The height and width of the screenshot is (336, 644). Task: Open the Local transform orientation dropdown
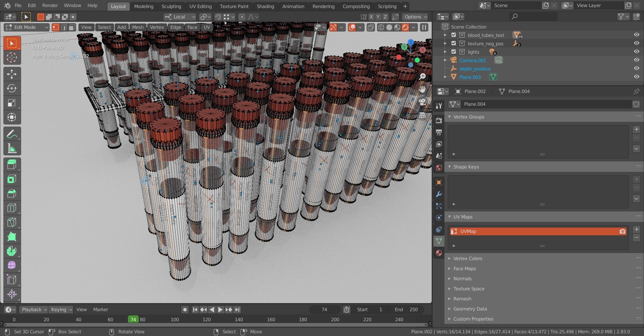pyautogui.click(x=180, y=17)
